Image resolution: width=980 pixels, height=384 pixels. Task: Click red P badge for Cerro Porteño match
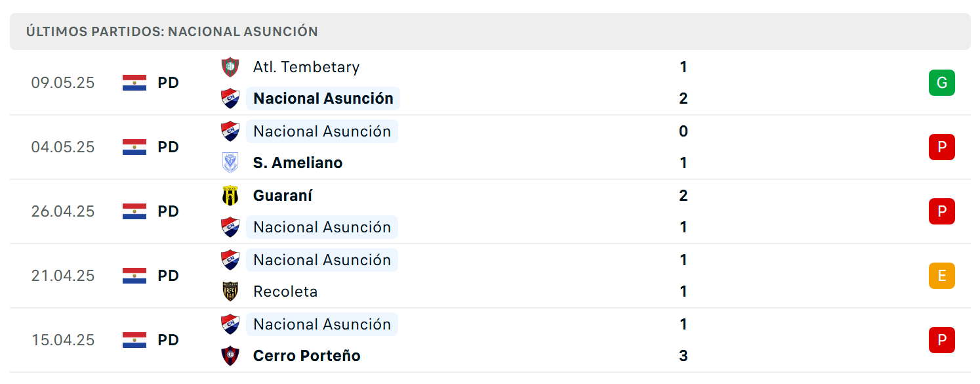click(942, 340)
